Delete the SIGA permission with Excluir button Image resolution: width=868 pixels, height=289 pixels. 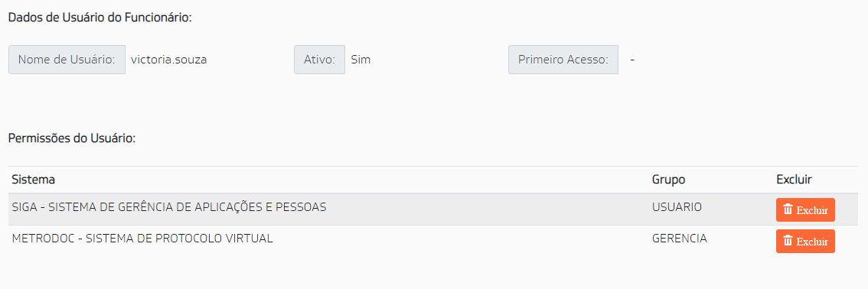coord(805,210)
